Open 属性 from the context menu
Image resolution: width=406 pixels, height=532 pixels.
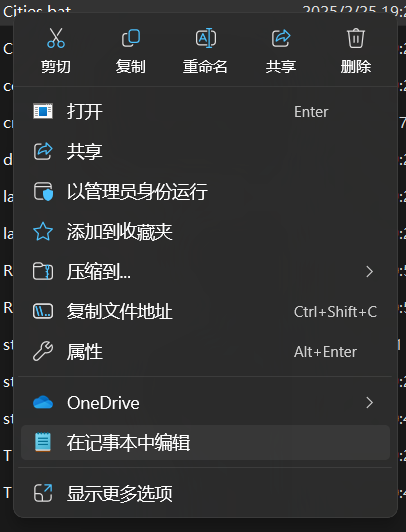[x=206, y=351]
